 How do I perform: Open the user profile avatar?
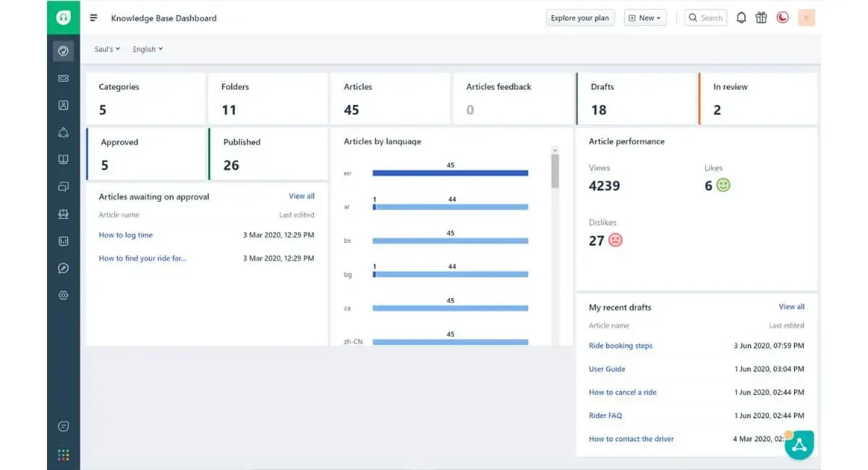coord(807,18)
